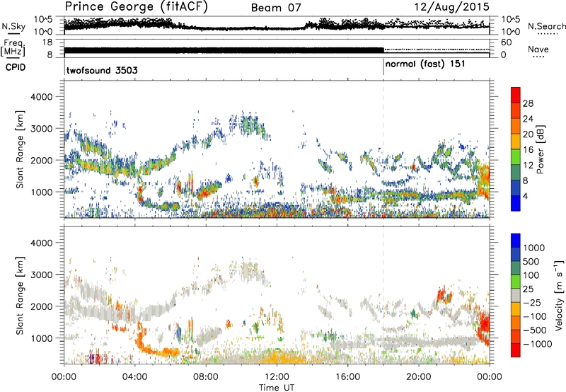Click the red swatch of the Power colorbar

click(516, 95)
